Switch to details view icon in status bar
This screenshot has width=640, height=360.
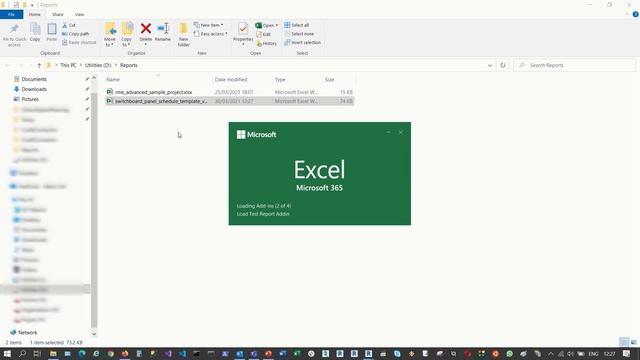click(x=624, y=342)
